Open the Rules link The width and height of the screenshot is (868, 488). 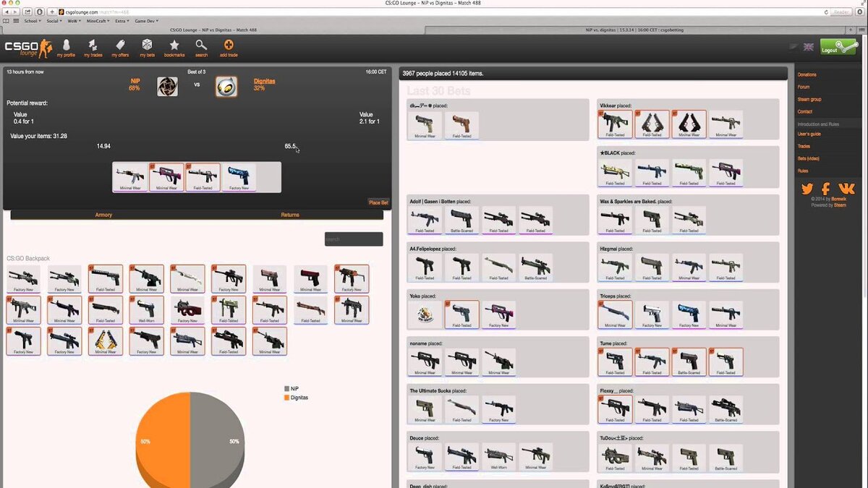[803, 171]
